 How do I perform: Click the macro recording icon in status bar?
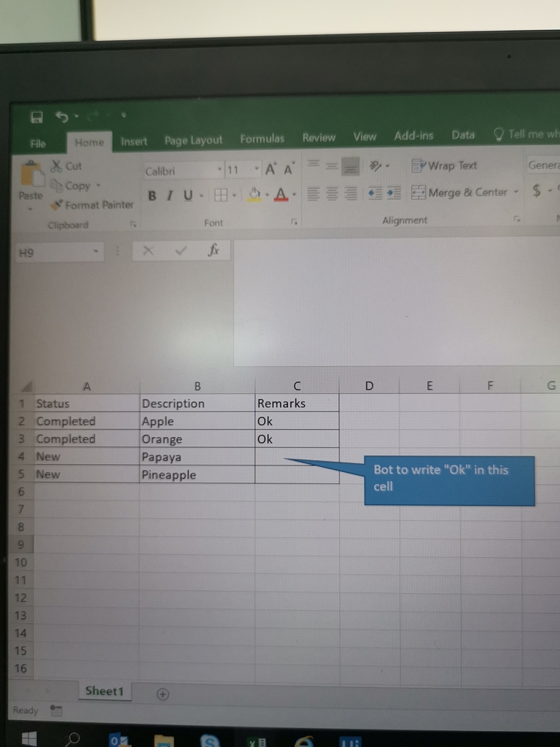(x=56, y=711)
